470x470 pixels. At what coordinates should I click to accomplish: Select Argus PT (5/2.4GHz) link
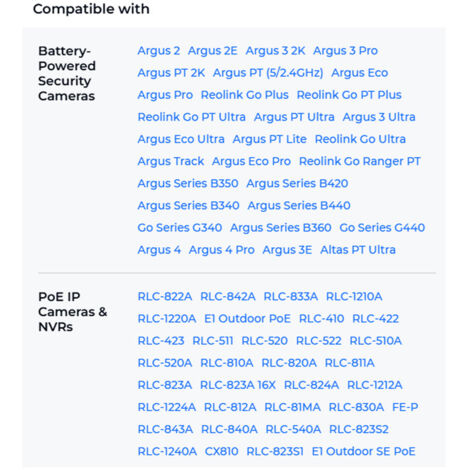pyautogui.click(x=268, y=73)
